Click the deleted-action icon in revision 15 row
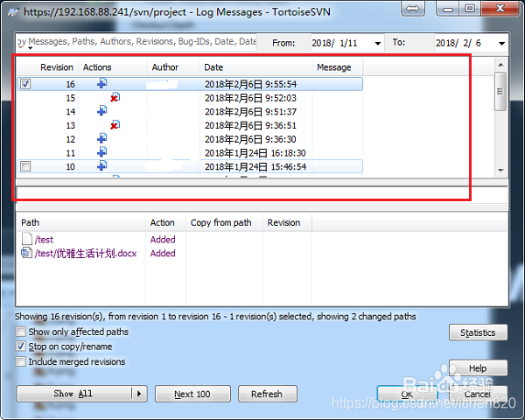The width and height of the screenshot is (525, 420). pyautogui.click(x=115, y=97)
